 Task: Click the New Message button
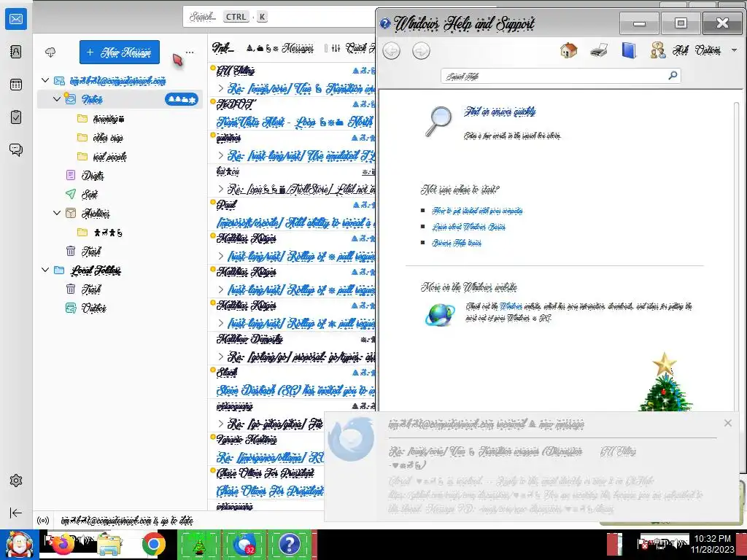pos(120,52)
